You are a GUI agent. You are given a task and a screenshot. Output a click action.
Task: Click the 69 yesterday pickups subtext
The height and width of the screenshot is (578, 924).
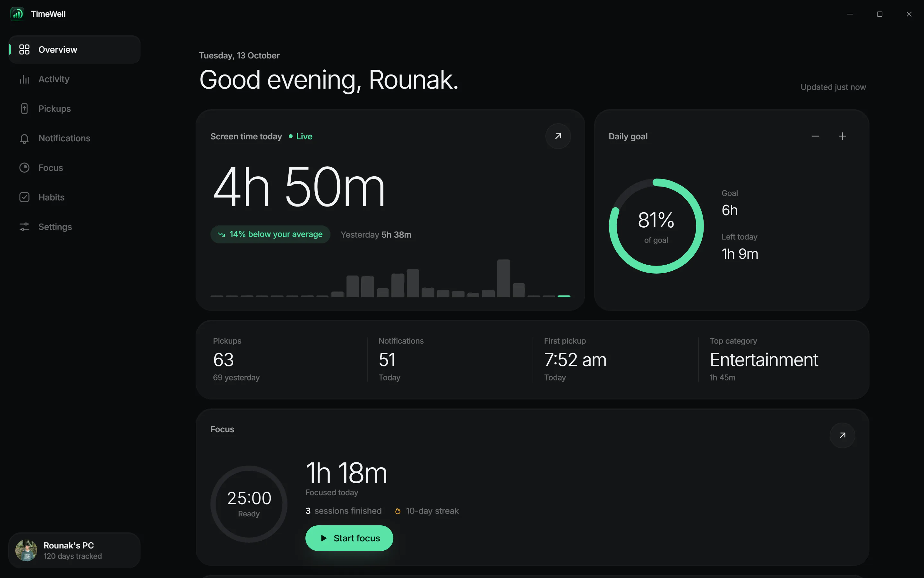point(236,378)
